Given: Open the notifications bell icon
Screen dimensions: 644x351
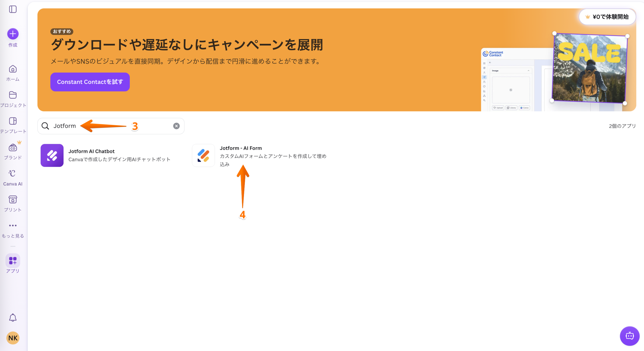Looking at the screenshot, I should point(13,318).
